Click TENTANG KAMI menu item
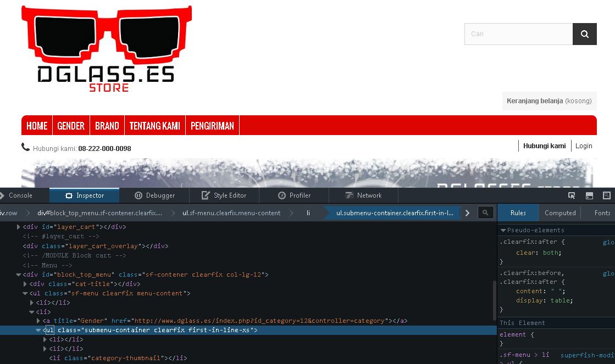This screenshot has height=364, width=615. 155,125
